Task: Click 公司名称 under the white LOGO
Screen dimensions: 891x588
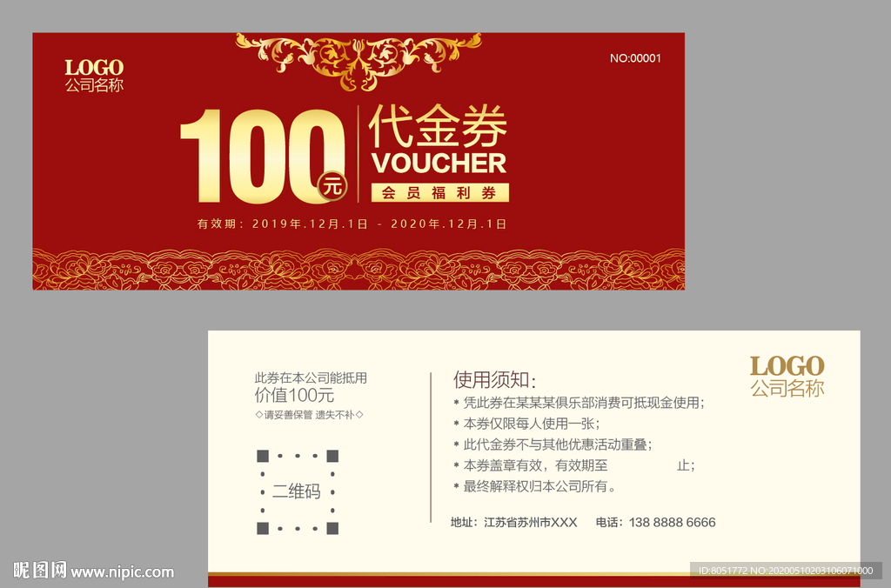Action: coord(94,85)
